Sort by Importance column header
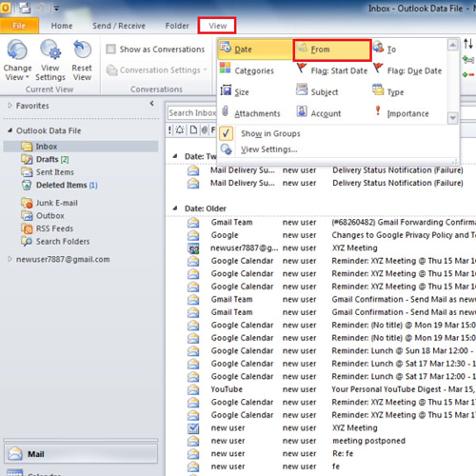Image resolution: width=476 pixels, height=476 pixels. 169,129
